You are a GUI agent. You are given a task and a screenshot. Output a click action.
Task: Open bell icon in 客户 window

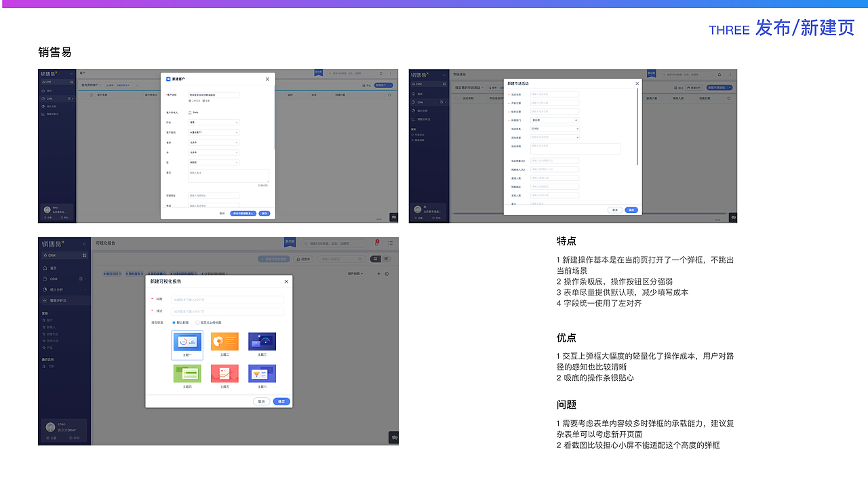381,73
